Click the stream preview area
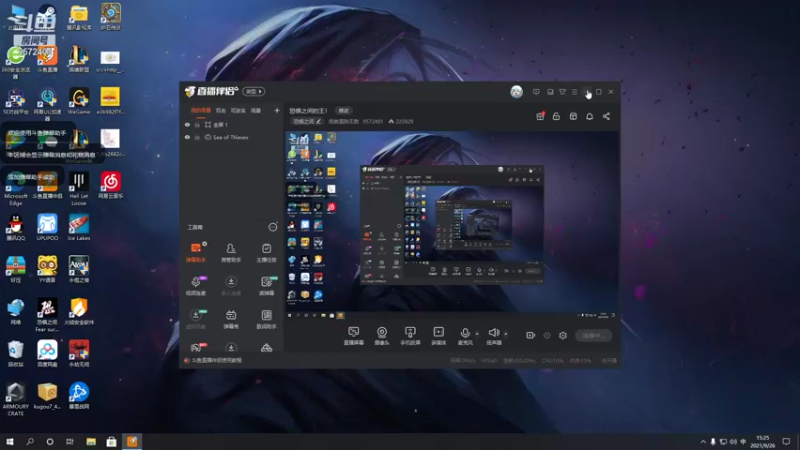800x450 pixels. tap(452, 226)
